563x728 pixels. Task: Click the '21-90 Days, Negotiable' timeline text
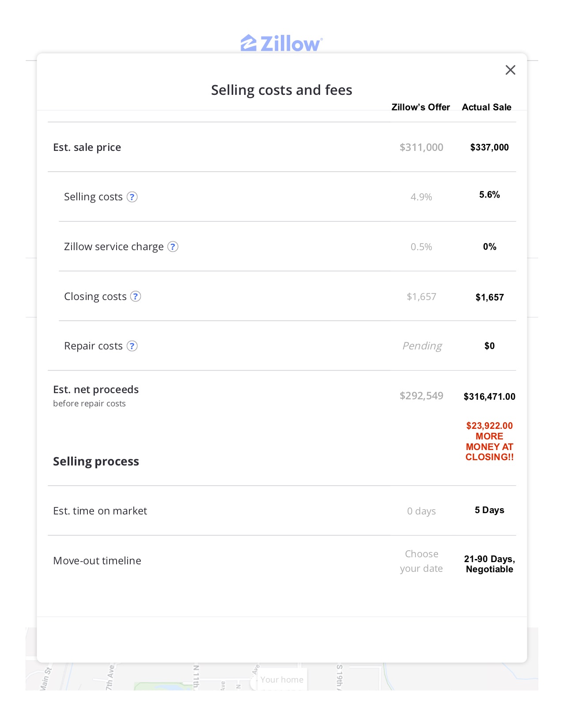tap(489, 564)
